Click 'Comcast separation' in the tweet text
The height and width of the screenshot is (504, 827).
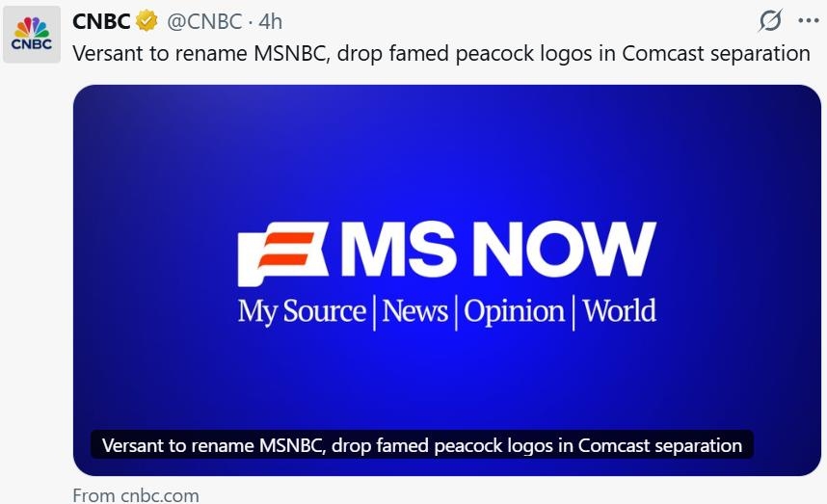(x=716, y=54)
